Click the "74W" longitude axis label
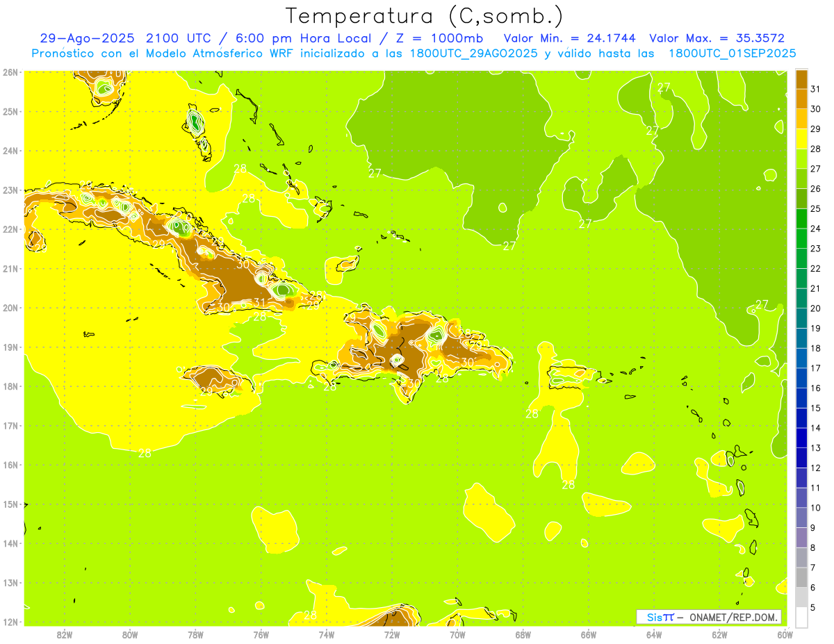This screenshot has height=644, width=834. [x=326, y=634]
